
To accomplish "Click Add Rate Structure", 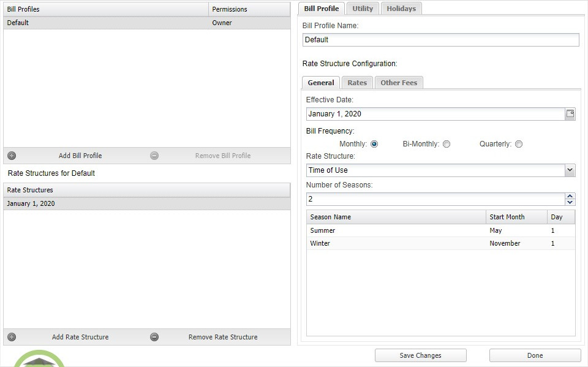I will pos(80,337).
